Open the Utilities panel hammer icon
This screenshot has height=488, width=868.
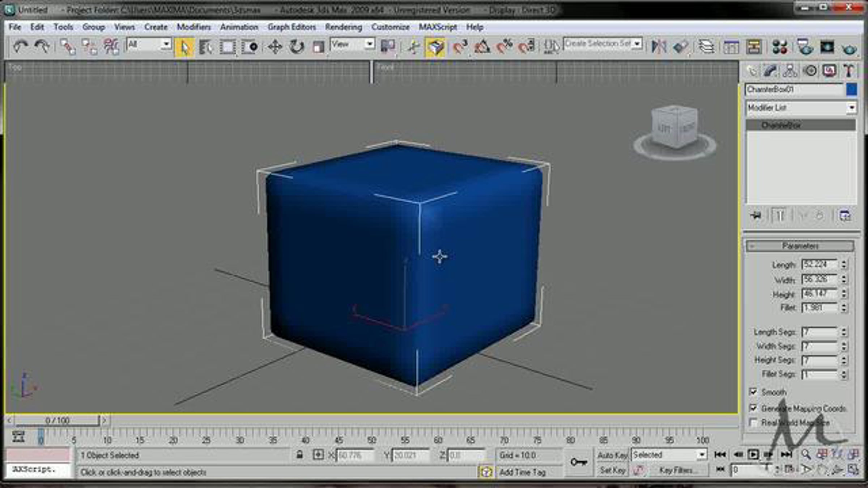848,71
